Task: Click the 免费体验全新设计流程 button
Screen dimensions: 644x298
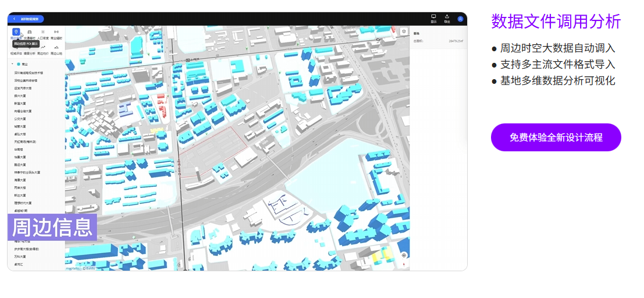Action: pyautogui.click(x=556, y=137)
